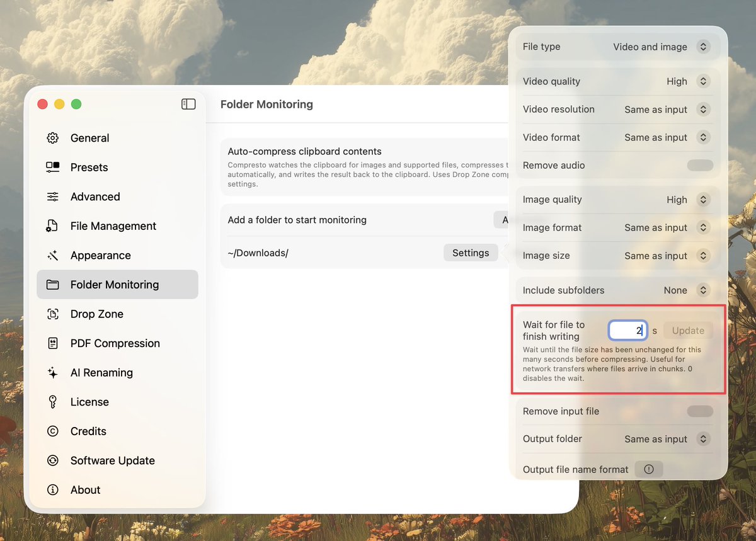Open the General settings page
The height and width of the screenshot is (541, 756).
118,138
